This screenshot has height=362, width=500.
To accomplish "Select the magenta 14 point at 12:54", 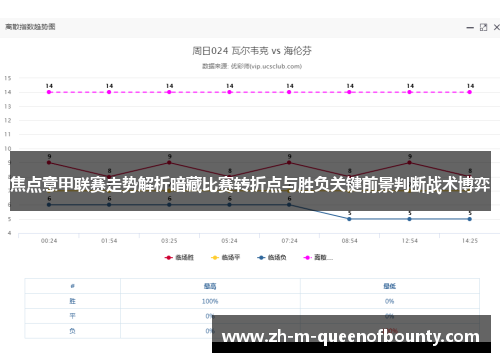I will click(410, 92).
